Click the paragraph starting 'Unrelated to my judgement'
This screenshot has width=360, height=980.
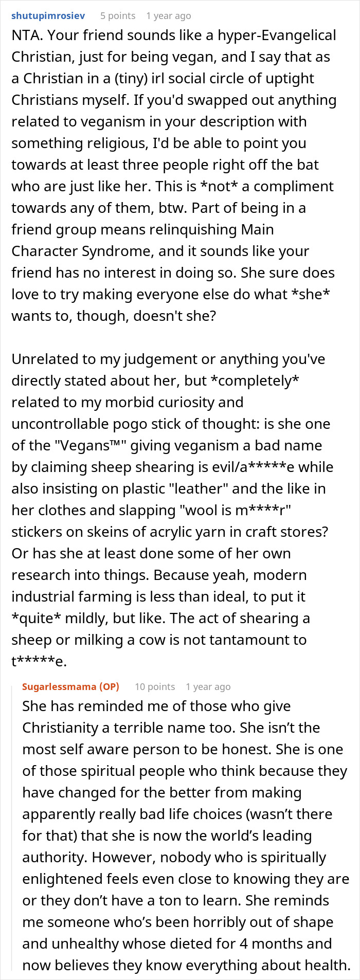tap(168, 359)
